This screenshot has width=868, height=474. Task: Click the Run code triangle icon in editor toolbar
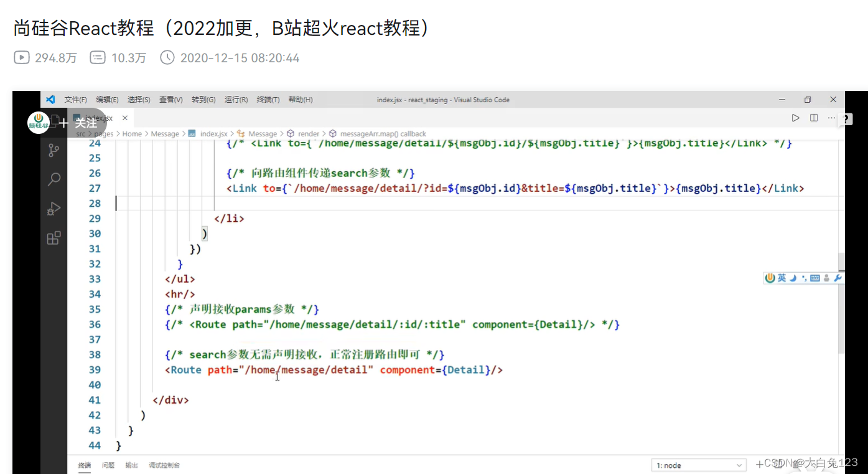795,118
